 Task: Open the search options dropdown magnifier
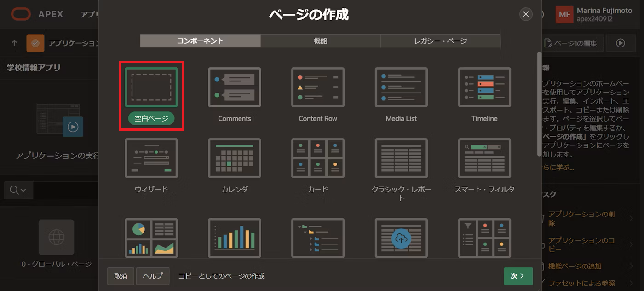(x=18, y=190)
